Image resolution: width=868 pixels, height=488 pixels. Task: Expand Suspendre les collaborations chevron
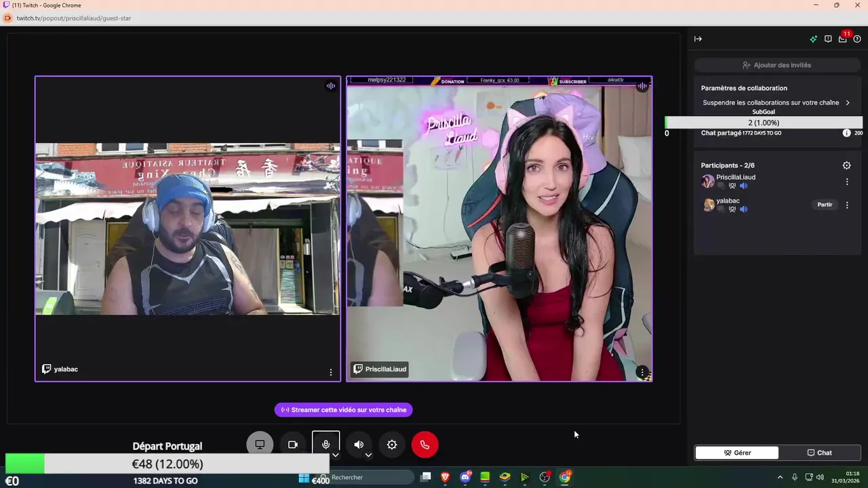(848, 103)
